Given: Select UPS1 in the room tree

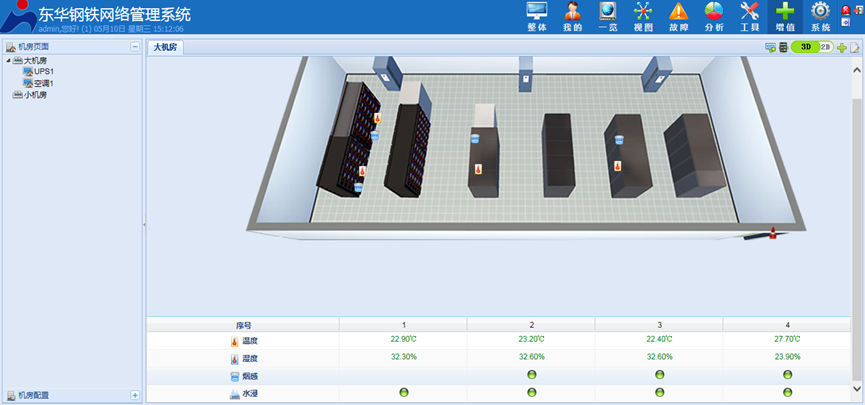Looking at the screenshot, I should coord(44,71).
